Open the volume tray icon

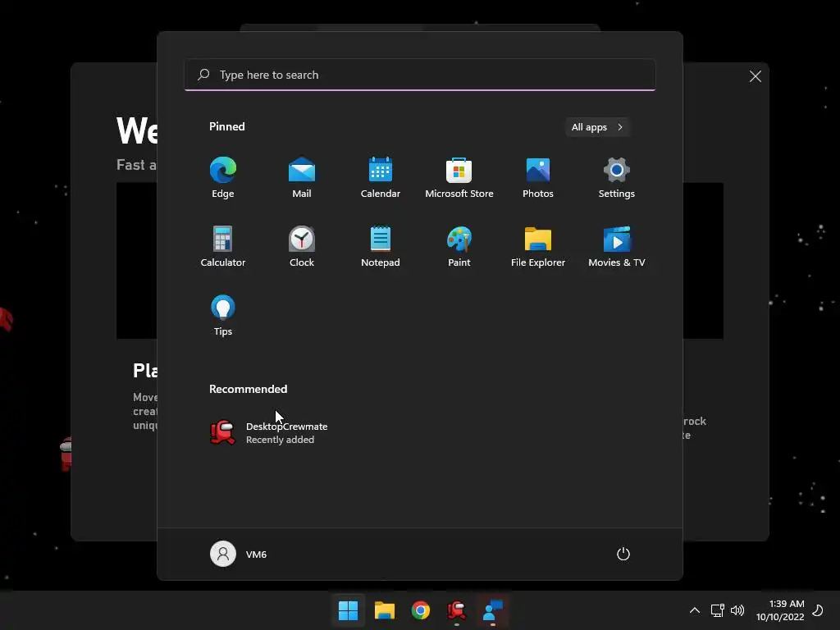737,610
